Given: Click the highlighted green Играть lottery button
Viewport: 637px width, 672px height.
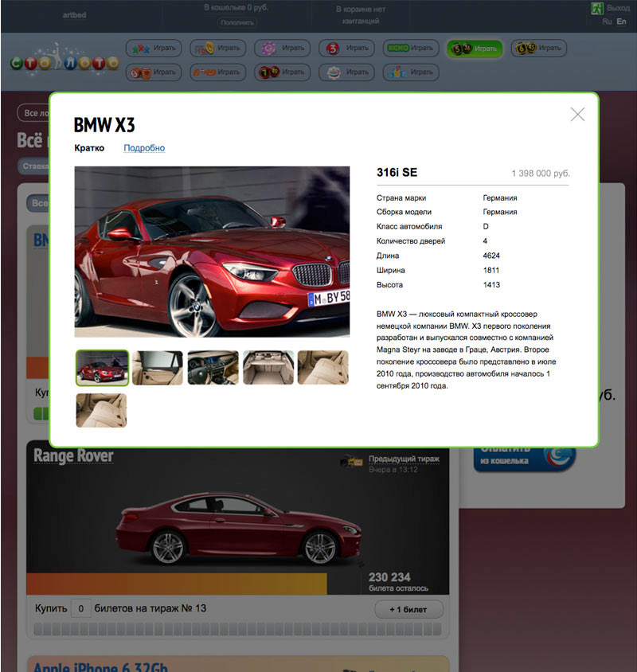Looking at the screenshot, I should (x=475, y=49).
